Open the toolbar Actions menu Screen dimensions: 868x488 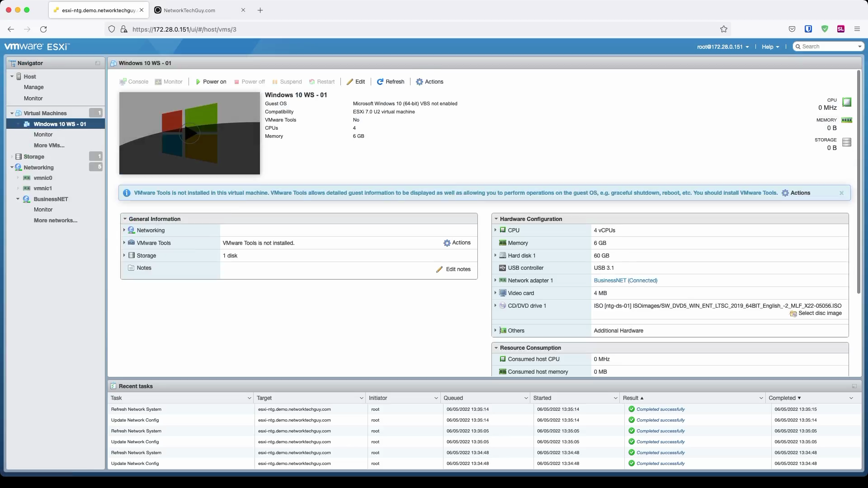pos(429,82)
